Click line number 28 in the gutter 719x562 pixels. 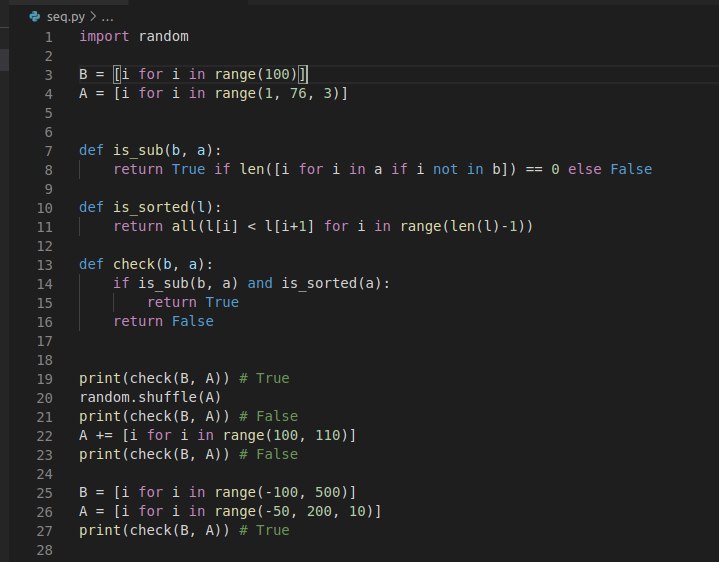click(x=44, y=551)
